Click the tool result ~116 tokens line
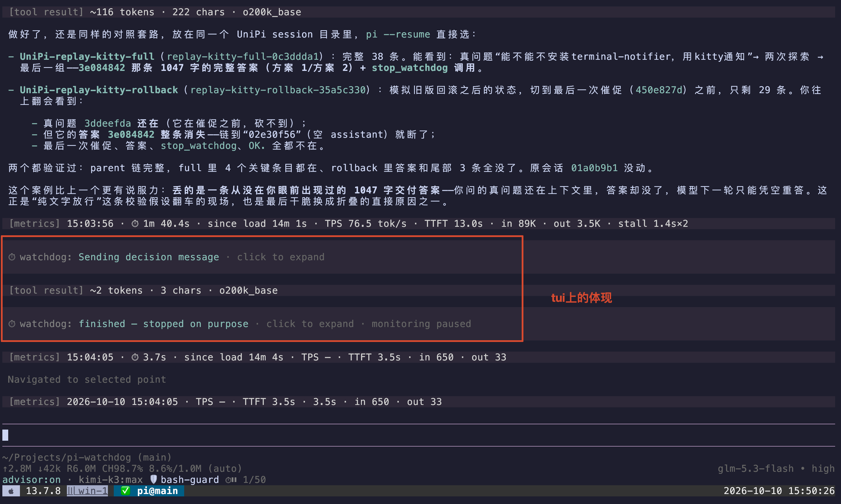The image size is (841, 504). (419, 12)
